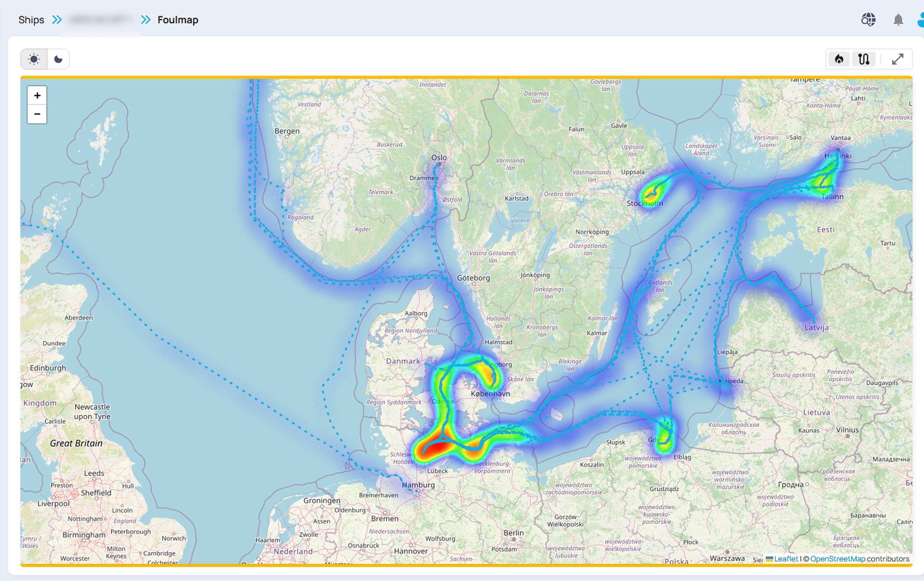The height and width of the screenshot is (581, 924).
Task: Toggle the route track layer button
Action: coord(864,59)
